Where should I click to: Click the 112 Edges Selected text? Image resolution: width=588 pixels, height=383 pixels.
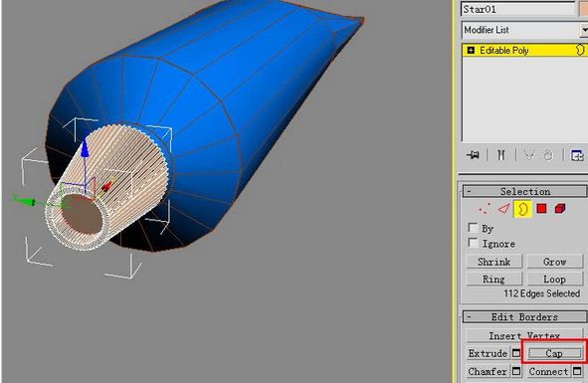(541, 293)
